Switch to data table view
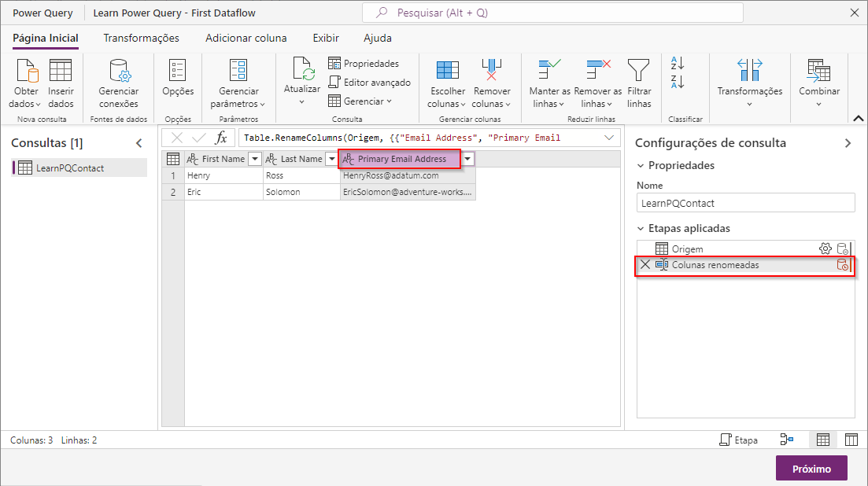868x486 pixels. (822, 440)
